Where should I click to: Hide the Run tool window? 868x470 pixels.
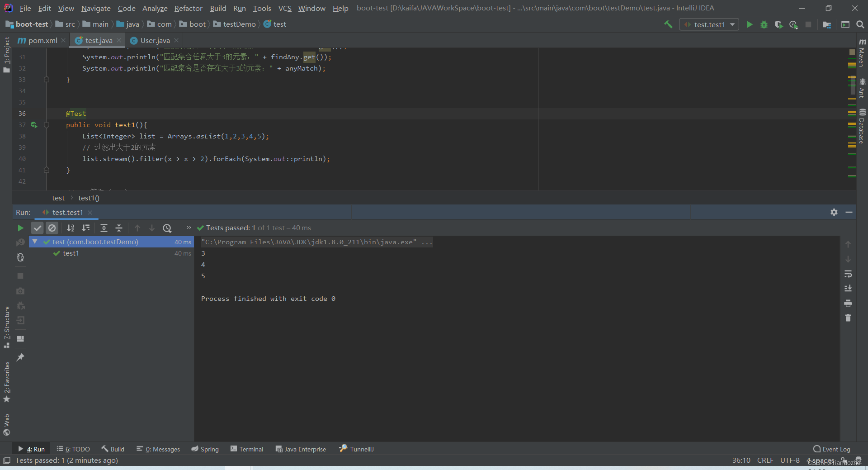849,212
